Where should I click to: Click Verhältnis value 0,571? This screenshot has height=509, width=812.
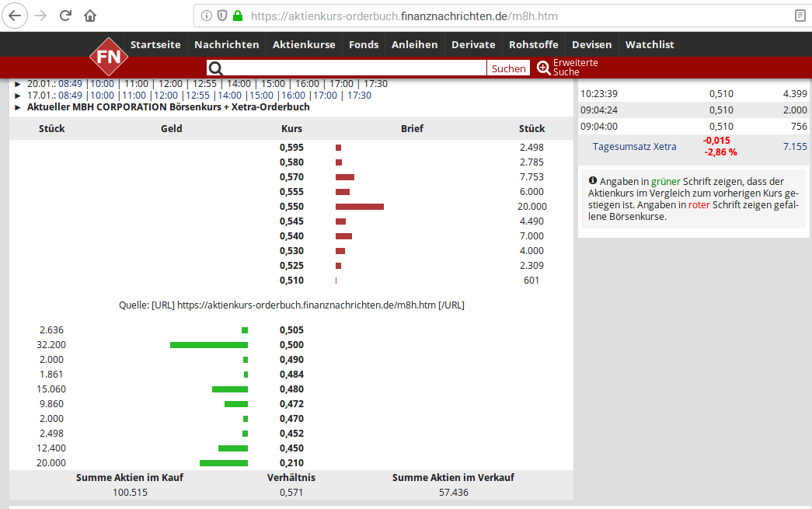291,493
